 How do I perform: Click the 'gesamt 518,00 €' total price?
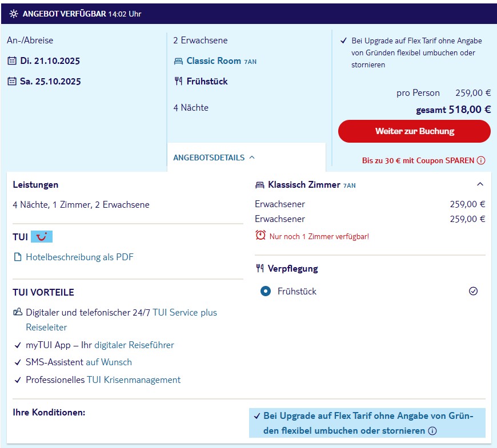pos(453,110)
